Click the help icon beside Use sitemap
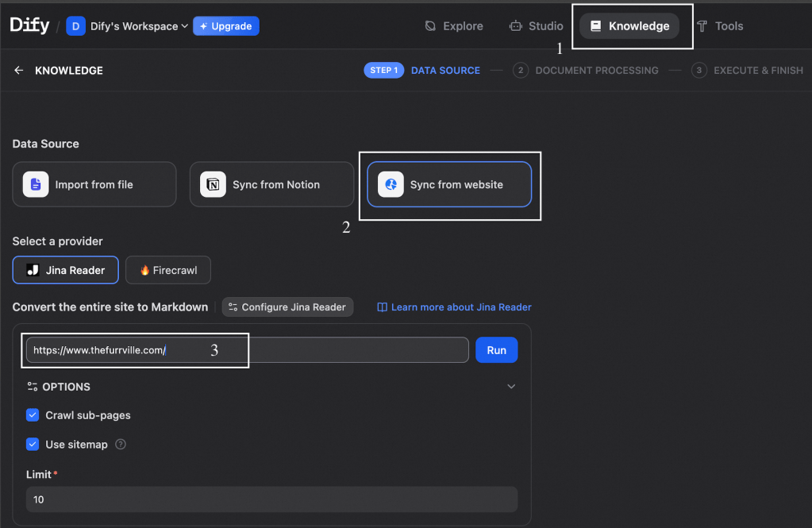The height and width of the screenshot is (528, 812). (121, 445)
